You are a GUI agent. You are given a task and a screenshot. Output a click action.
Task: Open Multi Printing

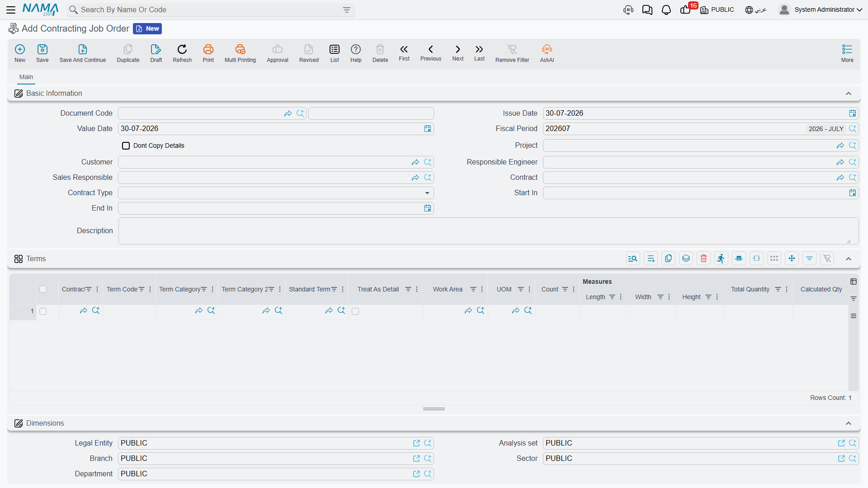(240, 53)
